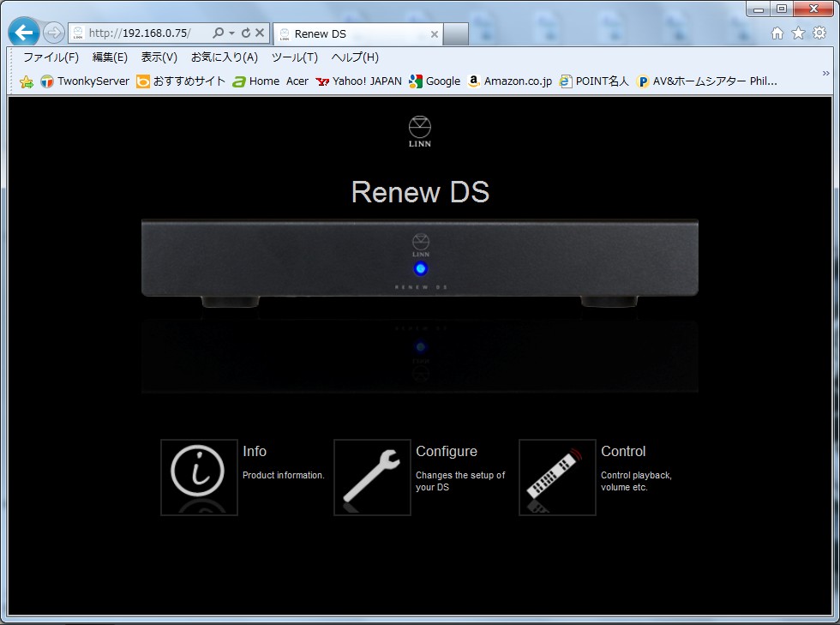Close the browser window
Viewport: 840px width, 625px height.
point(813,9)
